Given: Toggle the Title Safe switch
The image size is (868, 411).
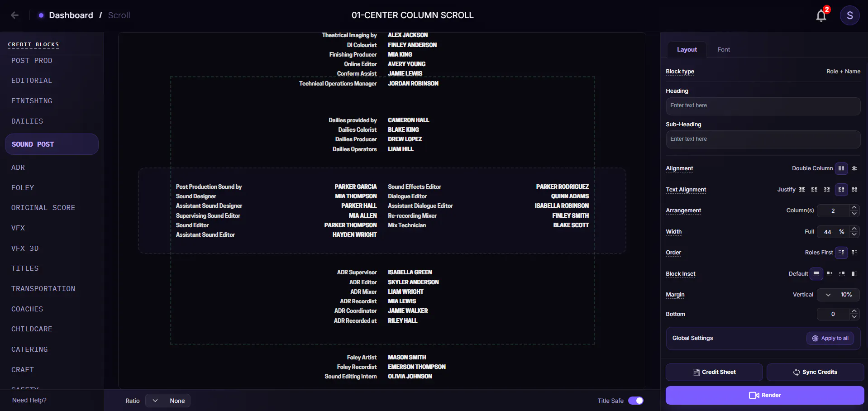Looking at the screenshot, I should tap(636, 401).
